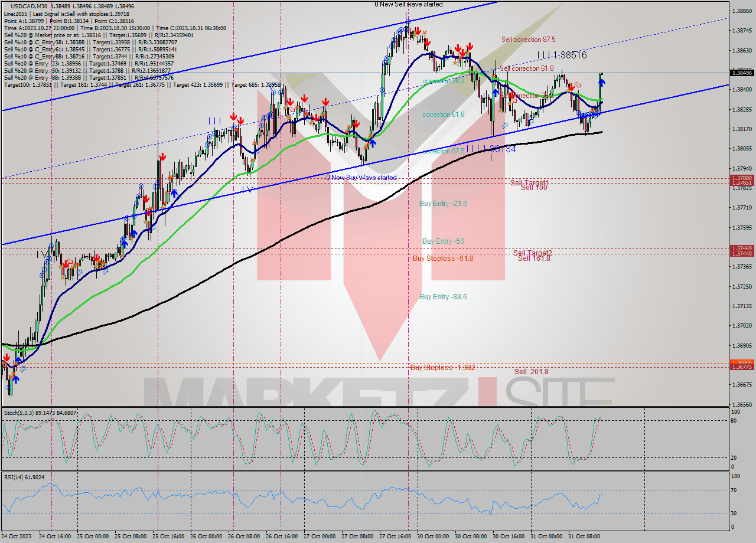
Task: Click the 'U New Sell wave started' title
Action: pyautogui.click(x=408, y=4)
